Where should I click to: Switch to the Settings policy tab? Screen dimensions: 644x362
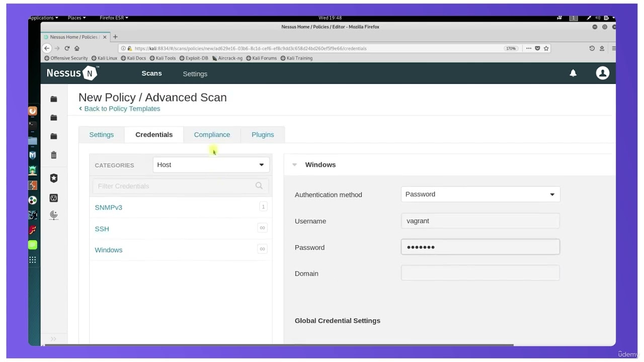(102, 135)
